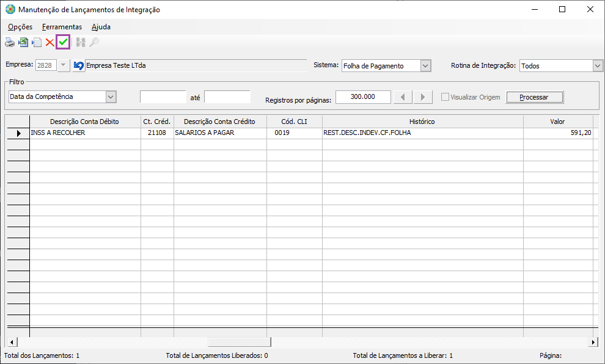Maximize the Manutenção de Lançamentos window
The width and height of the screenshot is (605, 364).
point(562,9)
